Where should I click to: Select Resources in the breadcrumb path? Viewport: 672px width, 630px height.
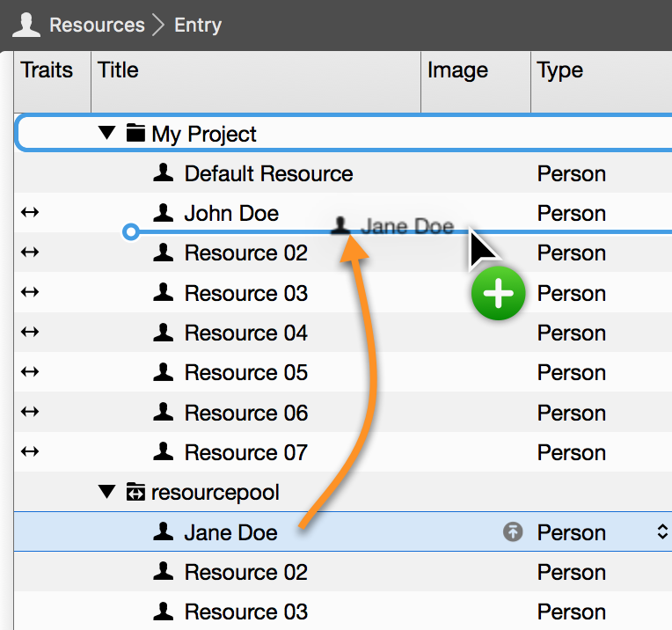tap(97, 25)
